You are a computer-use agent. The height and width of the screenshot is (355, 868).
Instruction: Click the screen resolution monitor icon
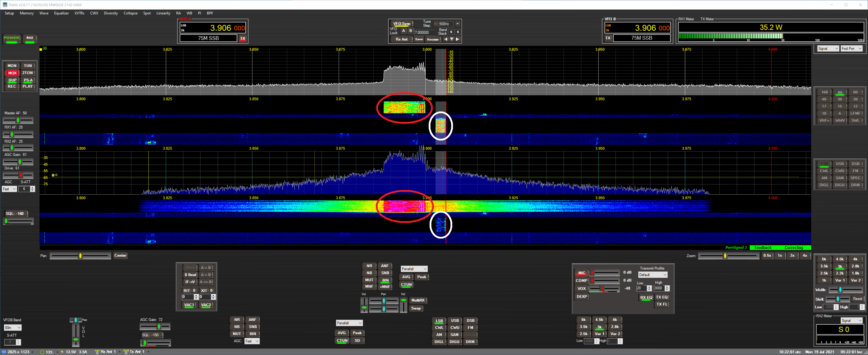tap(4, 352)
